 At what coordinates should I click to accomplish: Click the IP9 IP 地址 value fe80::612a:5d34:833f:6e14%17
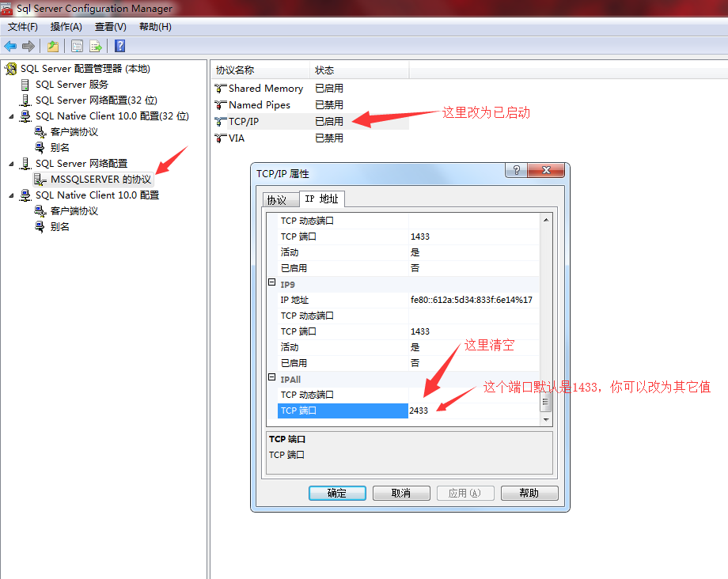(472, 300)
